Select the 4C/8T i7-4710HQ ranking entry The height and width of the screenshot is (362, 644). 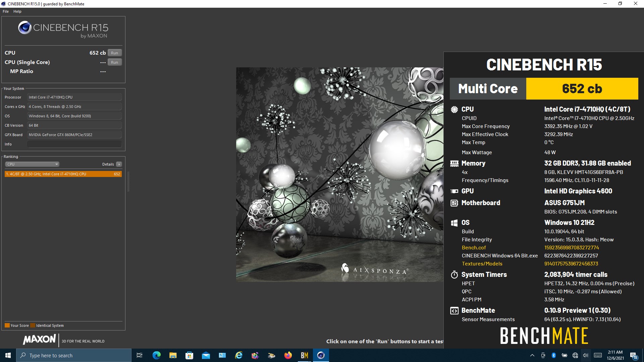tap(63, 174)
